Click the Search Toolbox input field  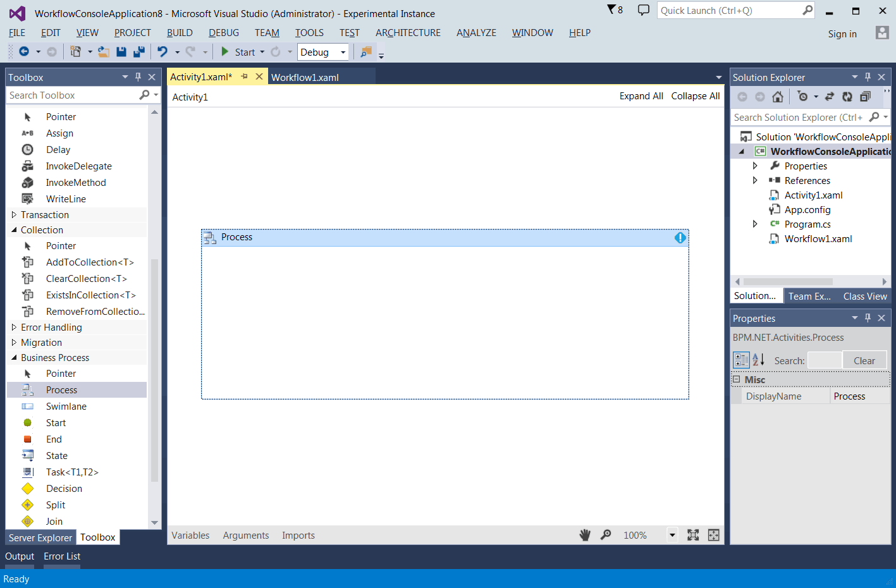[x=73, y=95]
